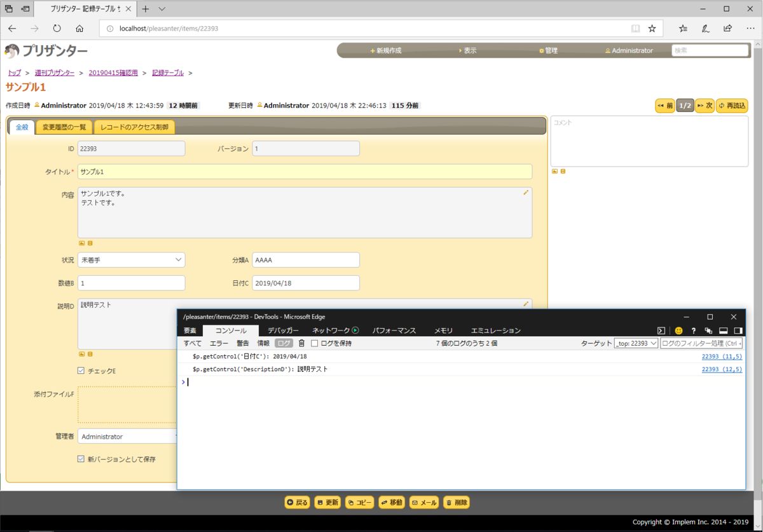Follow the トップ breadcrumb link

pos(14,73)
